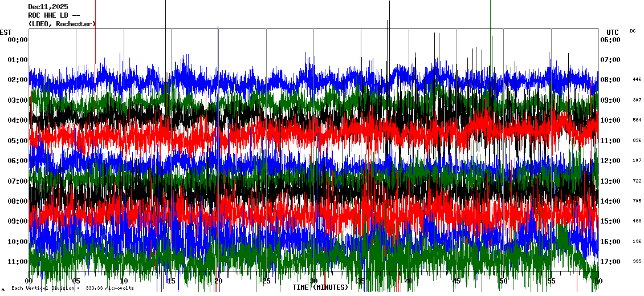This screenshot has height=296, width=644.
Task: Click the 07:00 label in EST column
Action: (18, 181)
